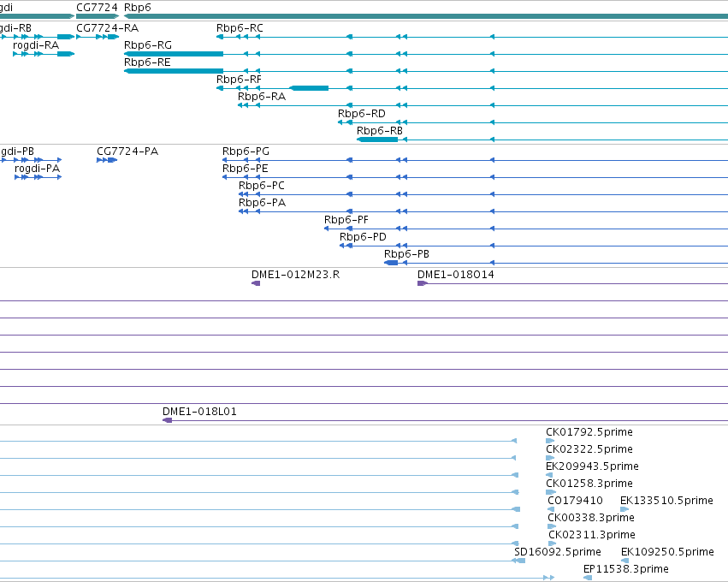Click the Rbp6-RG transcript label
728x582 pixels.
point(148,45)
